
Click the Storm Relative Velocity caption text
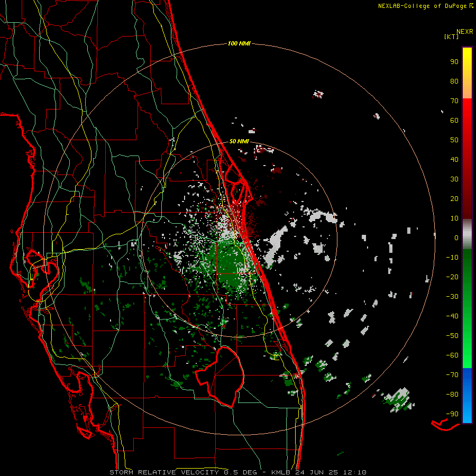pyautogui.click(x=237, y=472)
